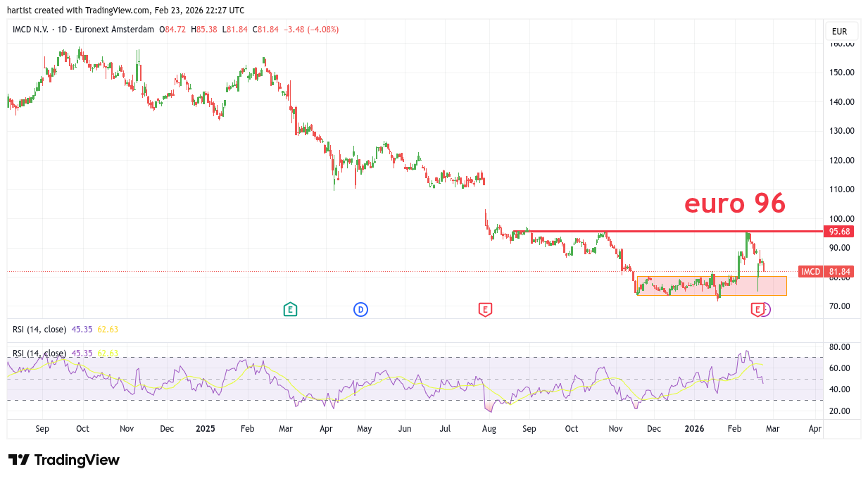The height and width of the screenshot is (481, 868).
Task: Click the TradingView logo at bottom left
Action: coord(64,460)
